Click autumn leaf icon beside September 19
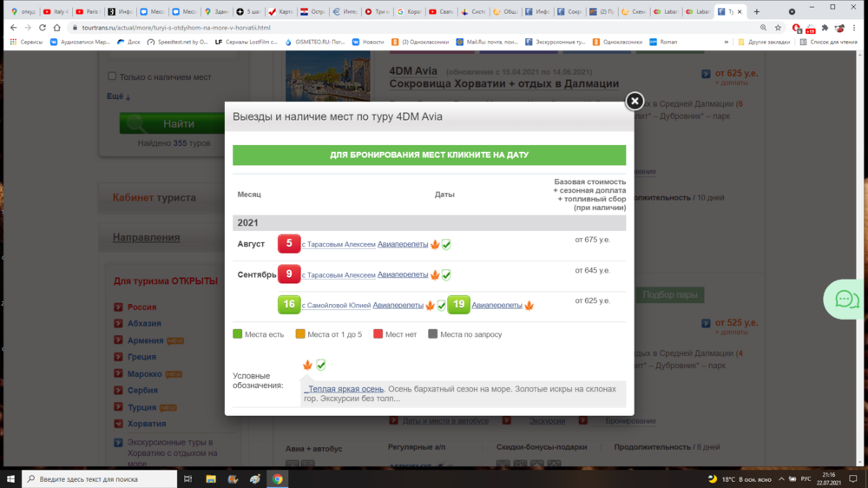868x488 pixels. [x=529, y=306]
